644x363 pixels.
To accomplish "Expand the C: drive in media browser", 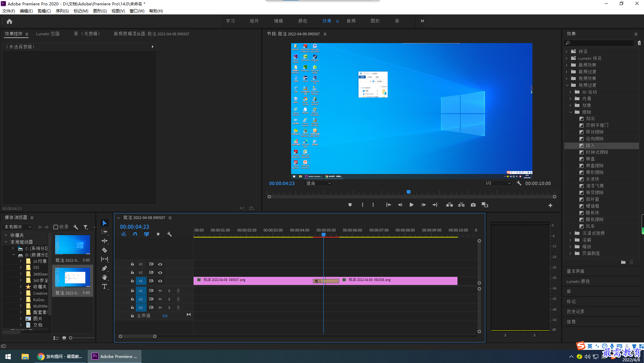I will point(13,248).
